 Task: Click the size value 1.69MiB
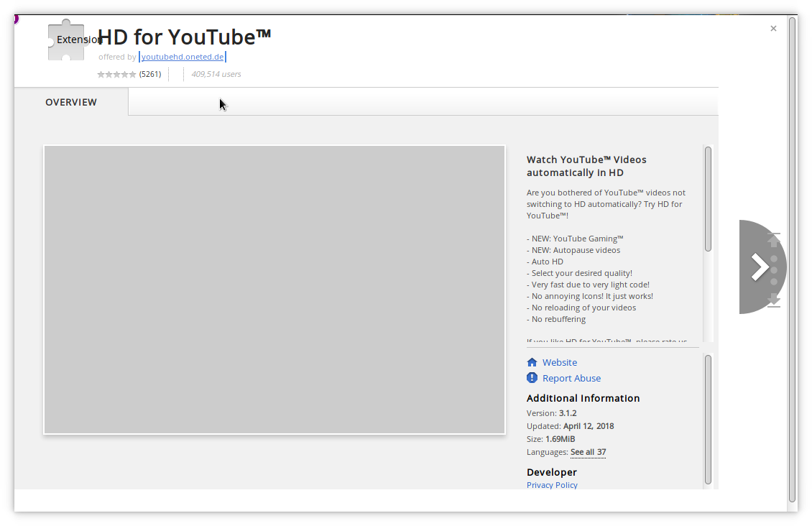tap(560, 439)
